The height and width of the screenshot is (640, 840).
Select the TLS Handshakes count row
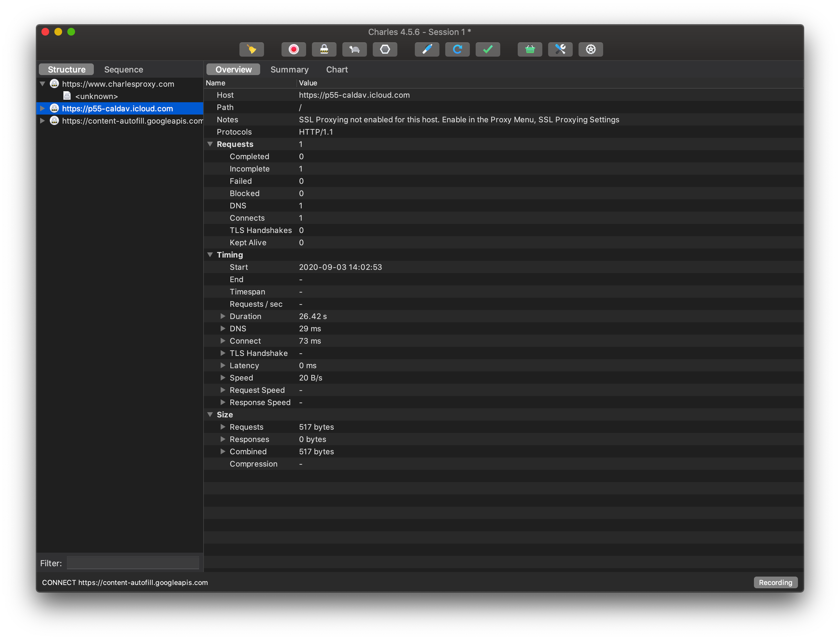pyautogui.click(x=503, y=230)
